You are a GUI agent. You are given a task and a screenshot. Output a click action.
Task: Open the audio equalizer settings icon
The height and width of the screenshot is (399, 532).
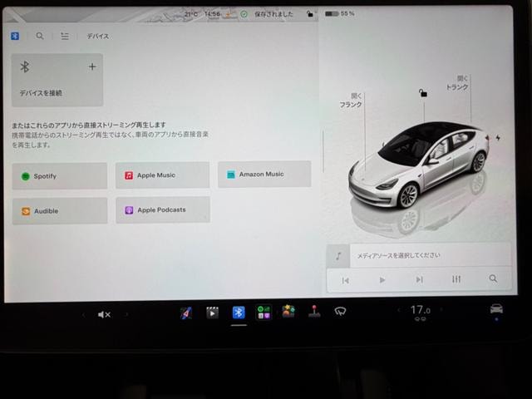pos(456,279)
